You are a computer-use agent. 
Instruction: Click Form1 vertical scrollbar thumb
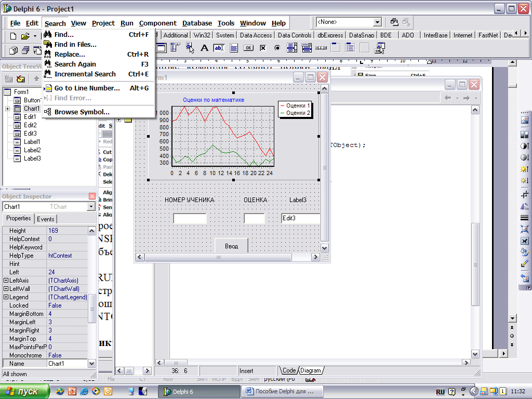click(324, 168)
